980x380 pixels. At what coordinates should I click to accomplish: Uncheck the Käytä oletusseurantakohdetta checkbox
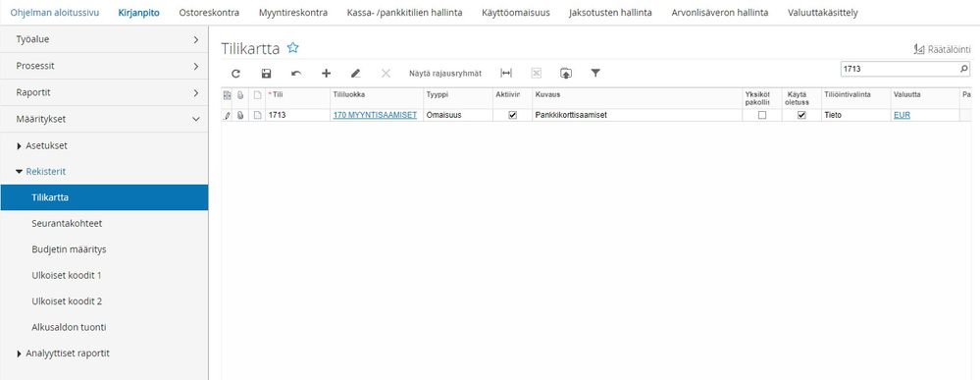(x=801, y=115)
